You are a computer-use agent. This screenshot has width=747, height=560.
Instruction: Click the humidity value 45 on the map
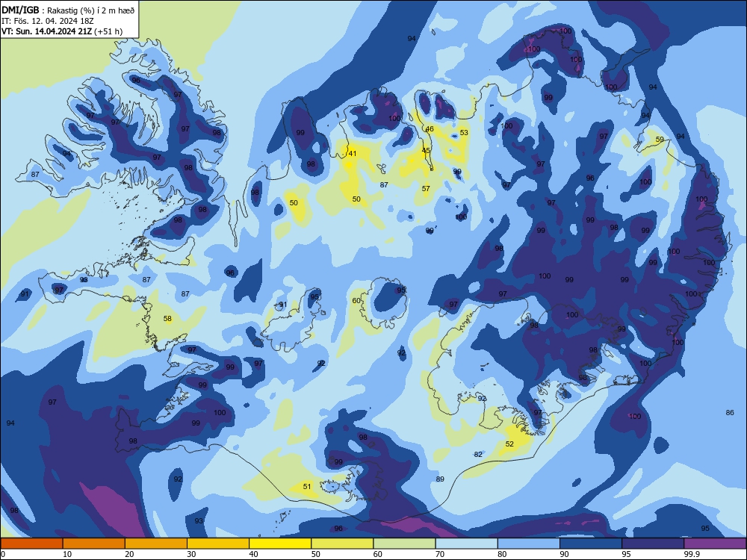[x=426, y=151]
